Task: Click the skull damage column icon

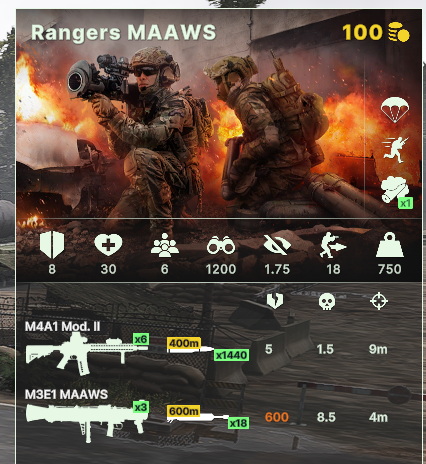Action: (x=326, y=301)
